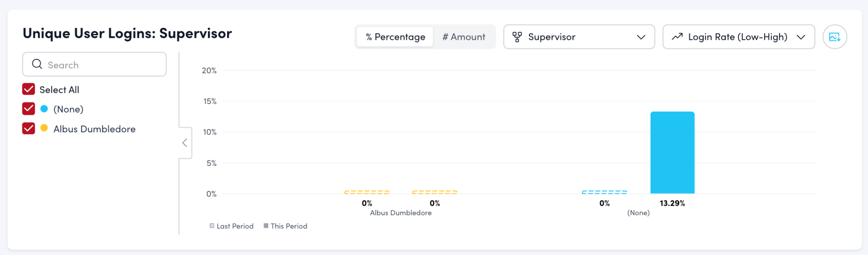Click the search magnifier icon
Screen dimensions: 868x255
click(37, 64)
